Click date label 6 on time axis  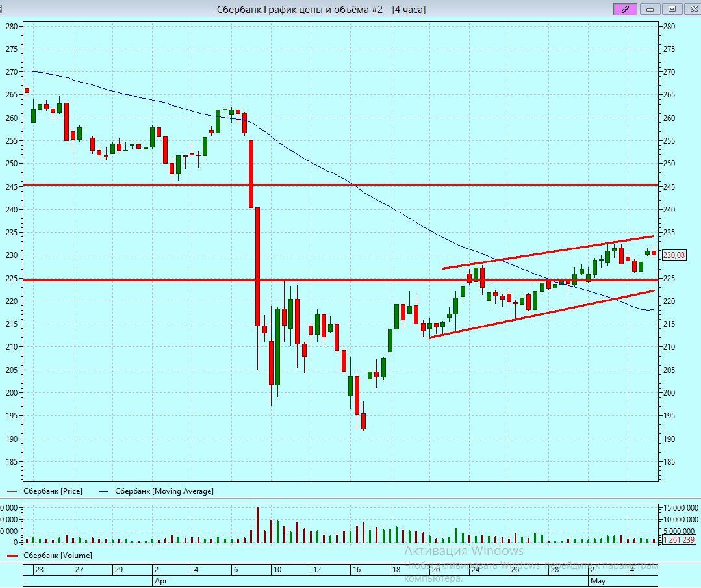click(236, 570)
